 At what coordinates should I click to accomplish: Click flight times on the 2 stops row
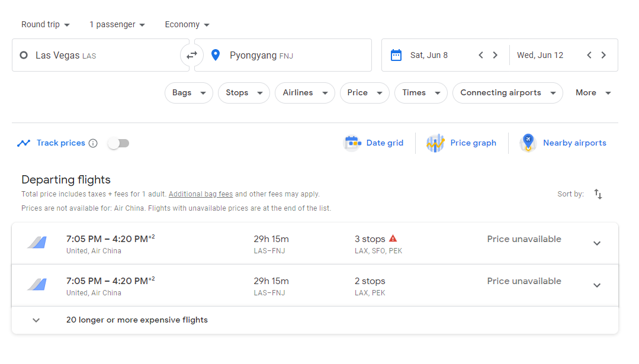pos(110,281)
